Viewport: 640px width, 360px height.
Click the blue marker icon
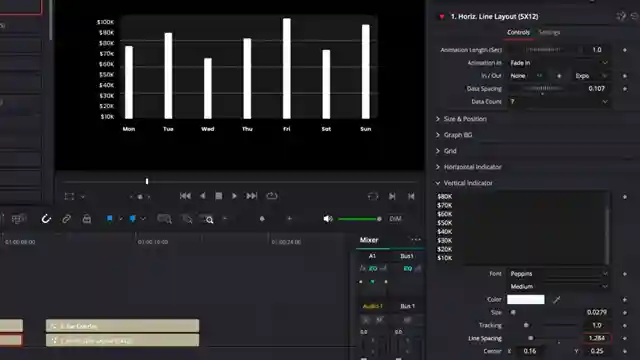pyautogui.click(x=133, y=219)
